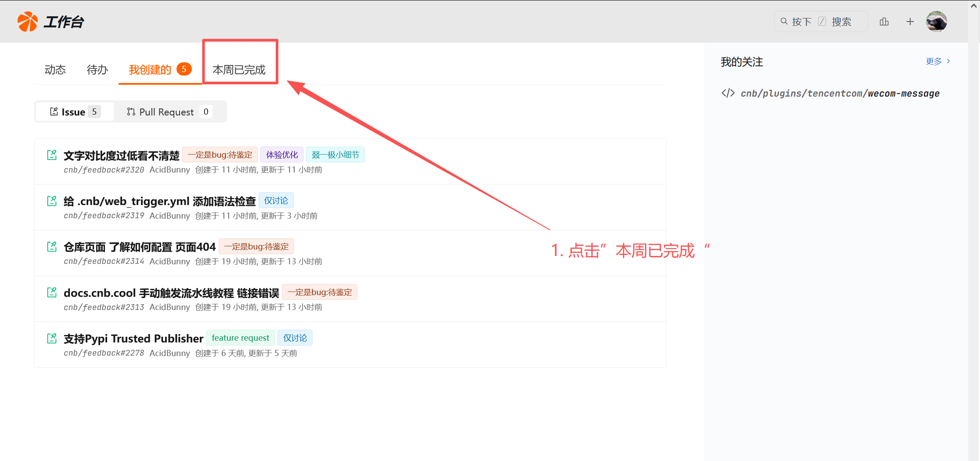The width and height of the screenshot is (980, 461).
Task: Switch to the 本周已完成 tab
Action: point(240,70)
